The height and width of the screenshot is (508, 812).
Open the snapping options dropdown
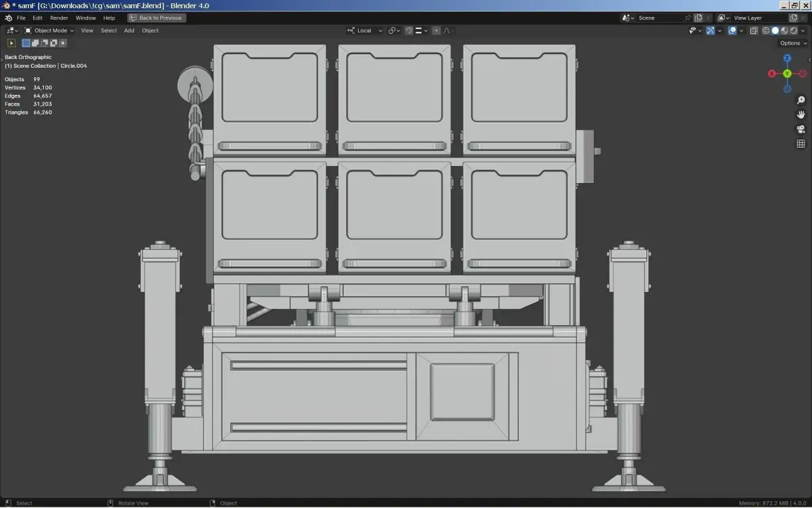click(x=422, y=30)
